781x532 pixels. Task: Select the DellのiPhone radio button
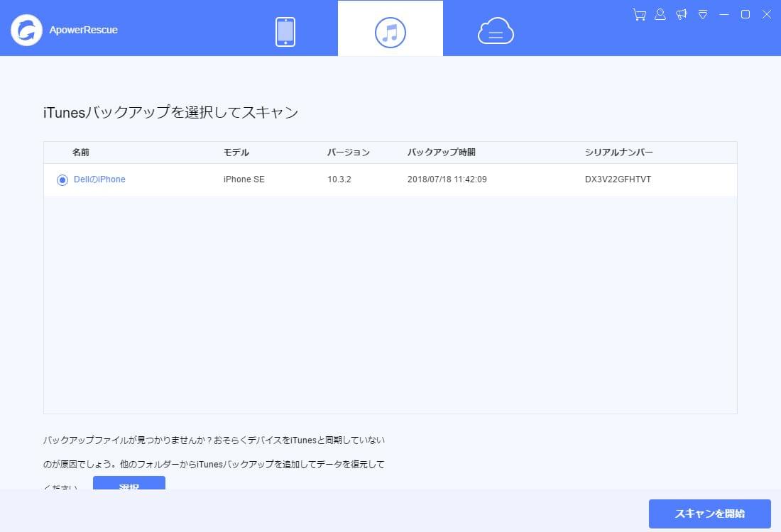(62, 179)
